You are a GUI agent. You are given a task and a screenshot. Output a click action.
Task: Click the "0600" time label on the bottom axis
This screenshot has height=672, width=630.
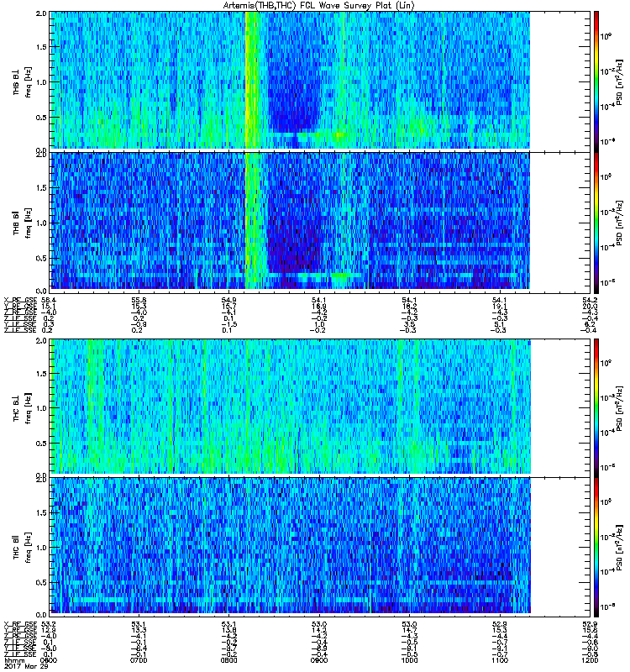pyautogui.click(x=49, y=660)
